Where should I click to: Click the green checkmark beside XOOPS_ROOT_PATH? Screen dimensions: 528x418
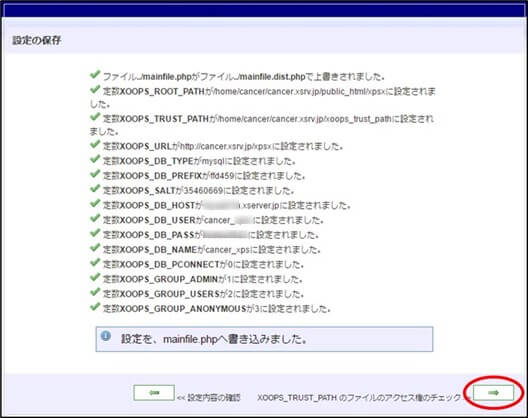pyautogui.click(x=95, y=89)
